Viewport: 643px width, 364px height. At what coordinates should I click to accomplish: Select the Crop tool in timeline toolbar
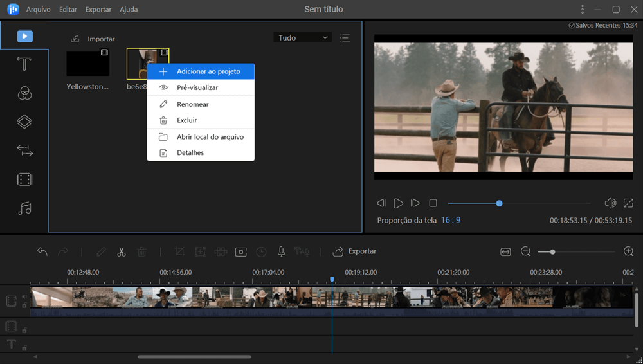coord(179,251)
